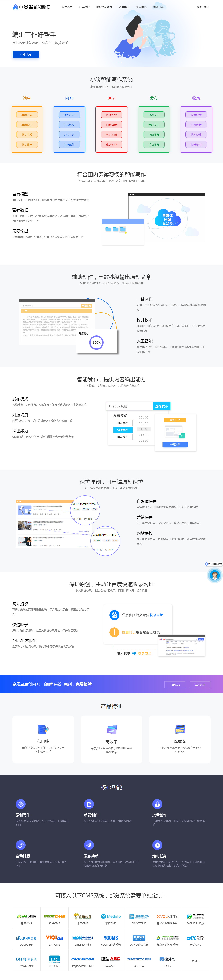
Task: Select the PageAdmin CMS logo
Action: tap(83, 959)
